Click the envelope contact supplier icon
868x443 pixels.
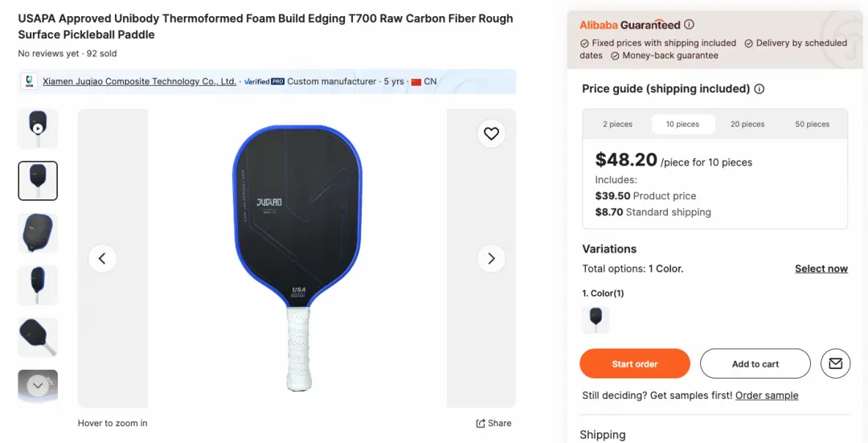835,363
